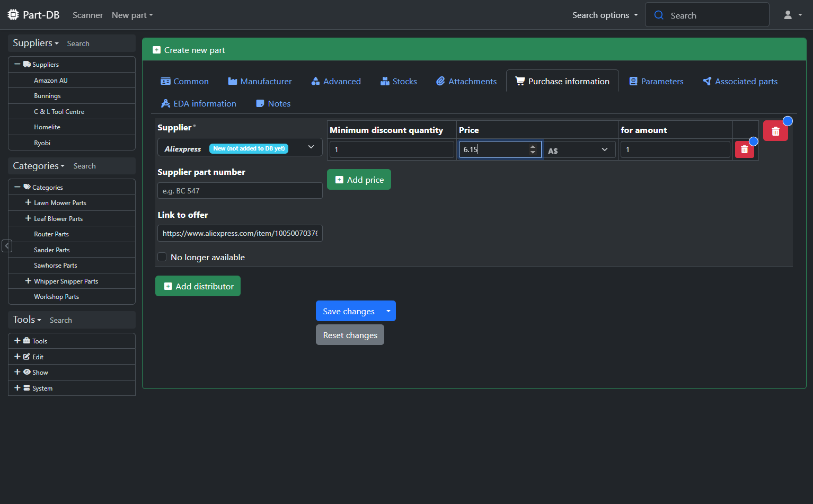Click the Add price button

359,180
